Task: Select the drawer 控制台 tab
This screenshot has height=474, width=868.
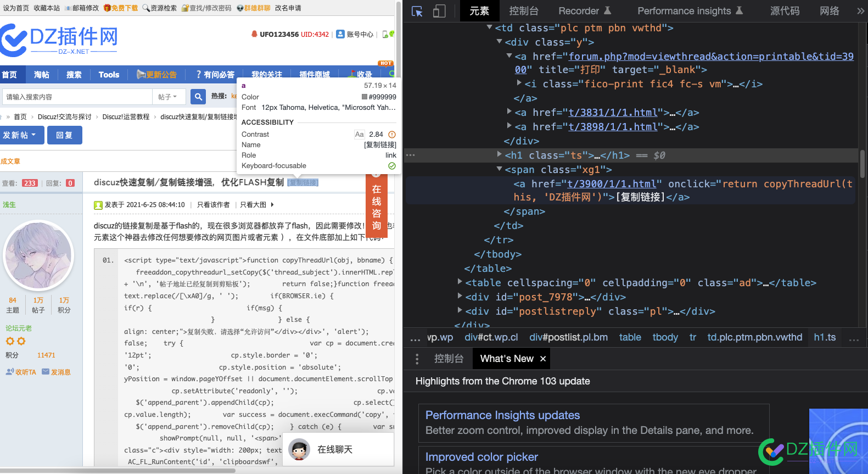Action: pos(449,359)
